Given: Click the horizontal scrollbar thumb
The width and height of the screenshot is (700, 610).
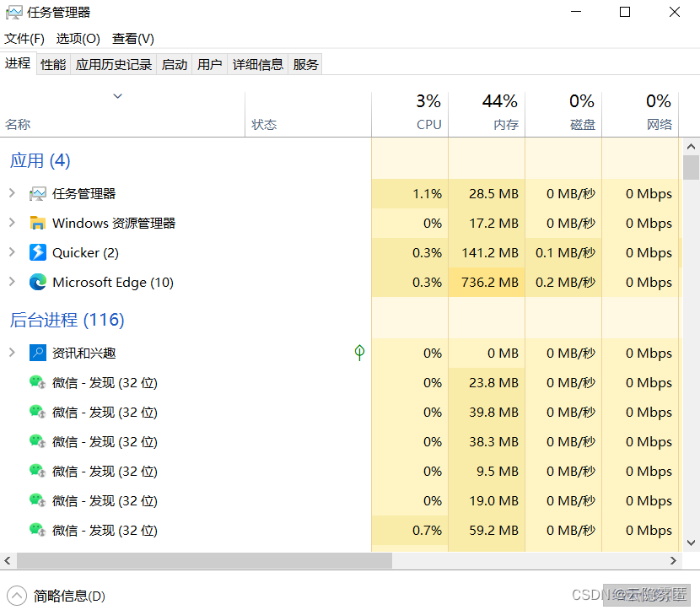Looking at the screenshot, I should [x=204, y=560].
